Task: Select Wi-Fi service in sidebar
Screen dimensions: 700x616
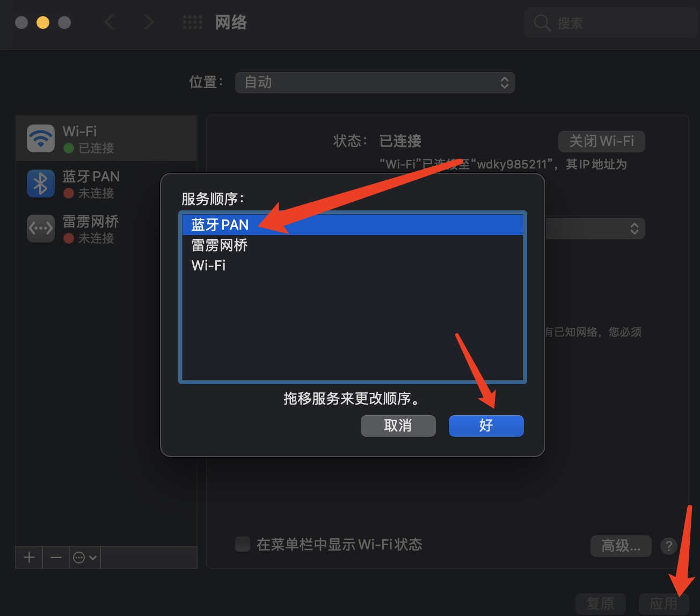Action: [x=106, y=138]
